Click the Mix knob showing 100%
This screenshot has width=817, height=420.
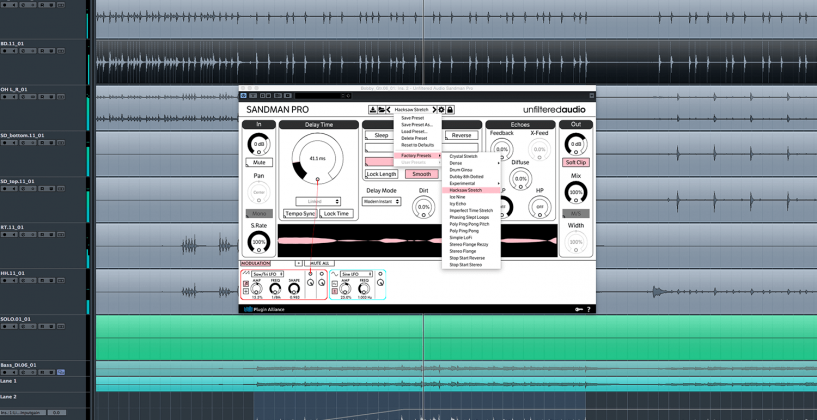click(576, 192)
